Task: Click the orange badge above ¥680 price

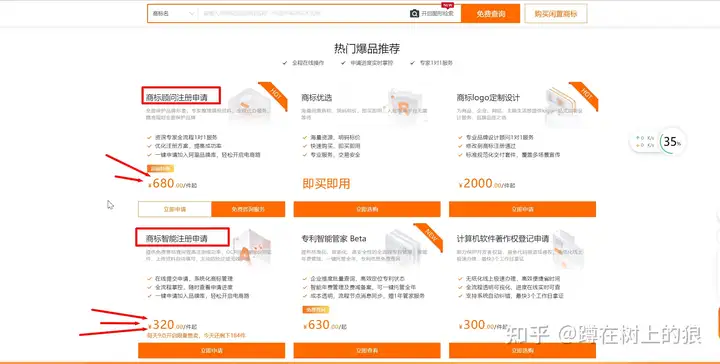Action: coord(160,168)
